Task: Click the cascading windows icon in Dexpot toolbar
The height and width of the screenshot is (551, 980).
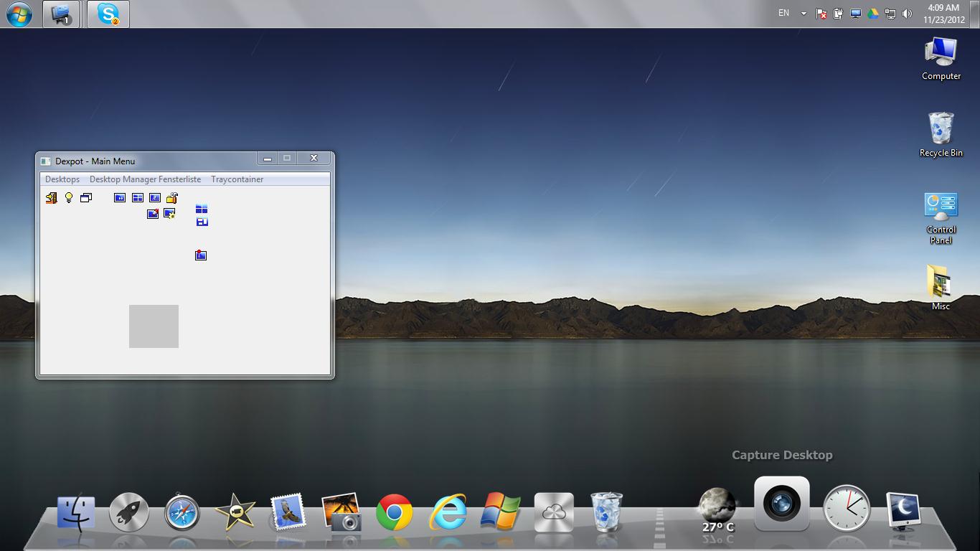Action: tap(86, 197)
